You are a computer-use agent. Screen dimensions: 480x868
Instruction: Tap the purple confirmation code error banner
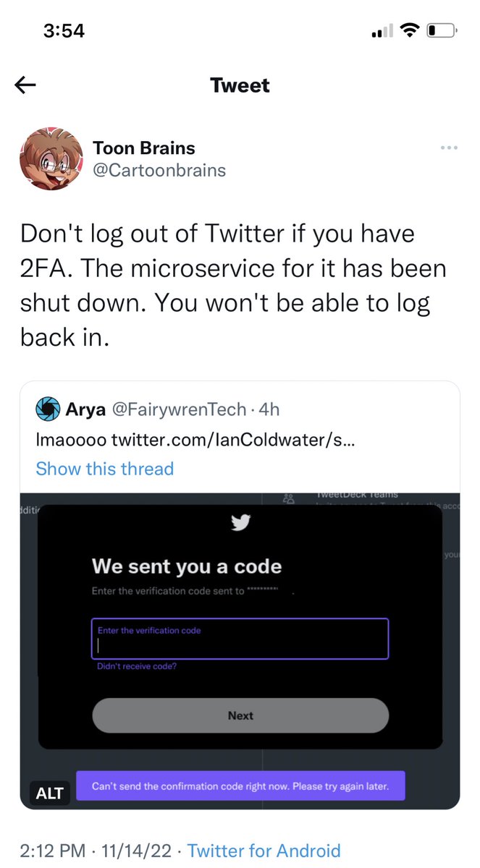pyautogui.click(x=240, y=786)
